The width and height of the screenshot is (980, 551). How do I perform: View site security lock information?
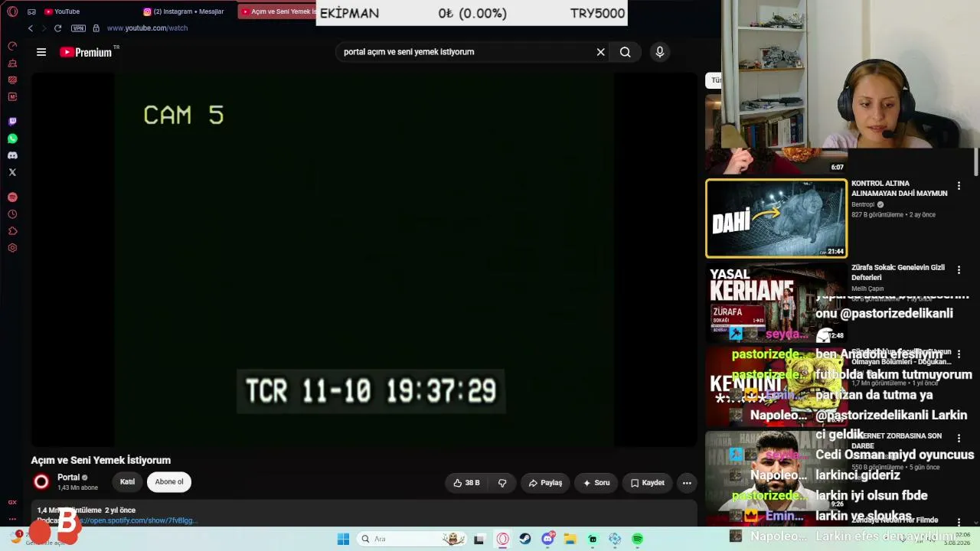(96, 28)
